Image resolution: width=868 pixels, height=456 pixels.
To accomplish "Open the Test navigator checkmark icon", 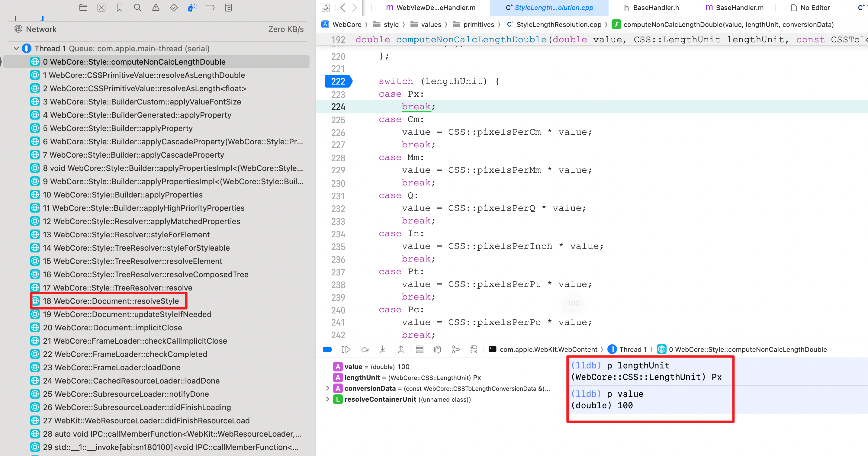I will click(174, 8).
